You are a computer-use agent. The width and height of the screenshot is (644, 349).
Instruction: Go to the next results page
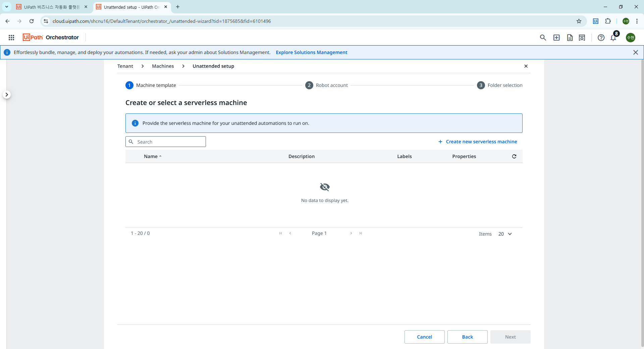[x=351, y=233]
